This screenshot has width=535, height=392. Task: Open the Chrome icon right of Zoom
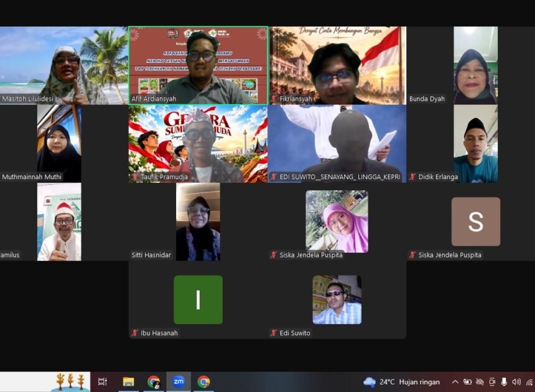point(203,381)
